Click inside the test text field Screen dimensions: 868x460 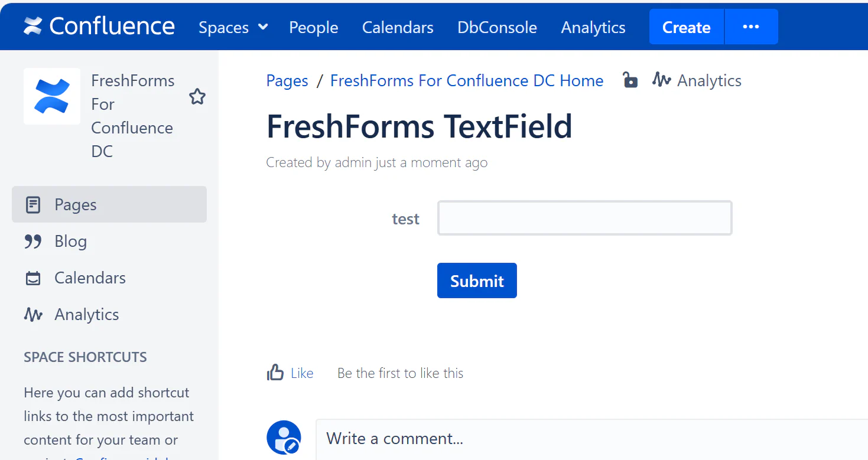pyautogui.click(x=584, y=217)
